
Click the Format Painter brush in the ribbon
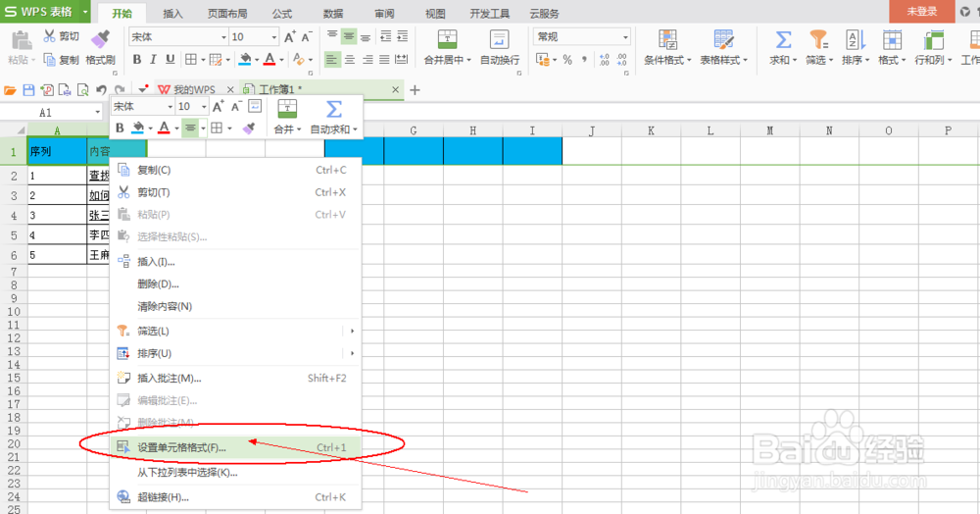pyautogui.click(x=101, y=38)
